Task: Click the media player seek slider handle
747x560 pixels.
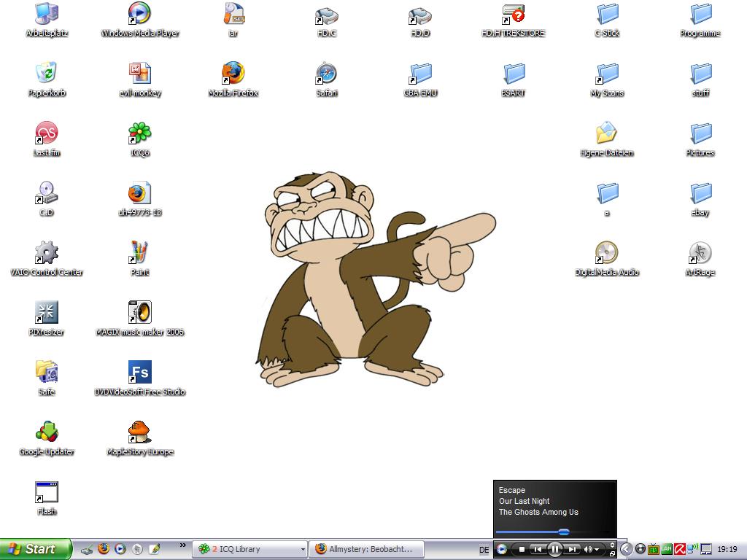Action: [564, 532]
